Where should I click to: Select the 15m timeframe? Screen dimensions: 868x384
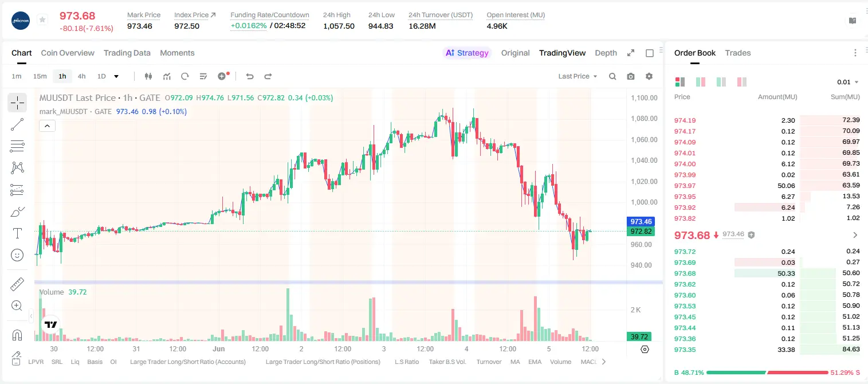point(40,76)
